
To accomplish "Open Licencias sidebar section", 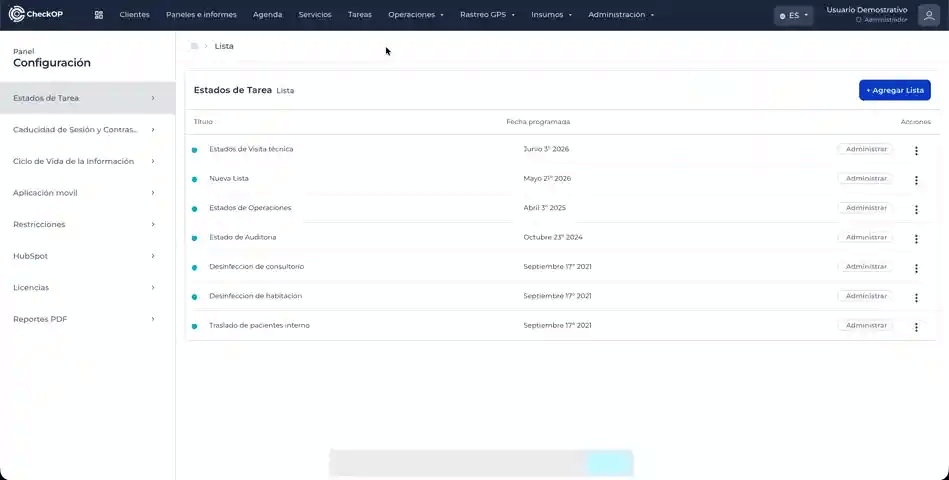I will [87, 287].
